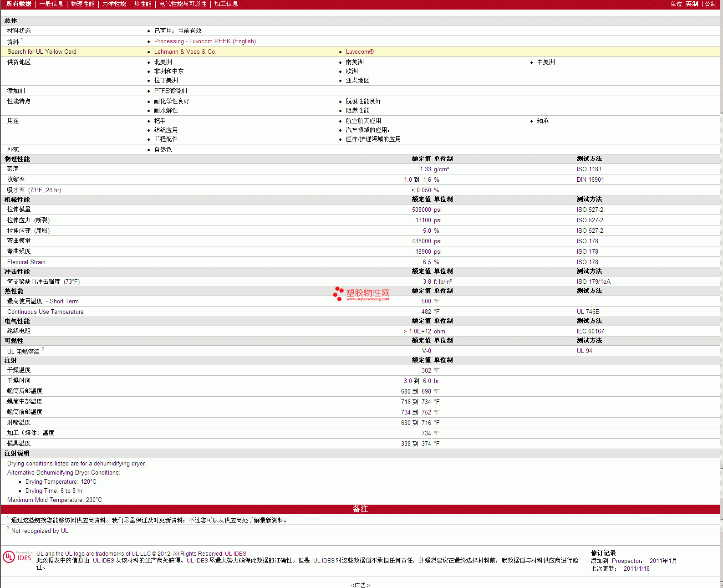Click the 医疗/护理领域的应用 use item
Image resolution: width=723 pixels, height=588 pixels.
(373, 139)
